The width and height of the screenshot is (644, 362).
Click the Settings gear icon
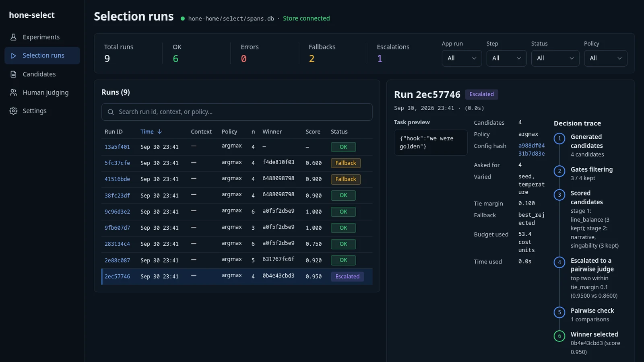pyautogui.click(x=13, y=111)
